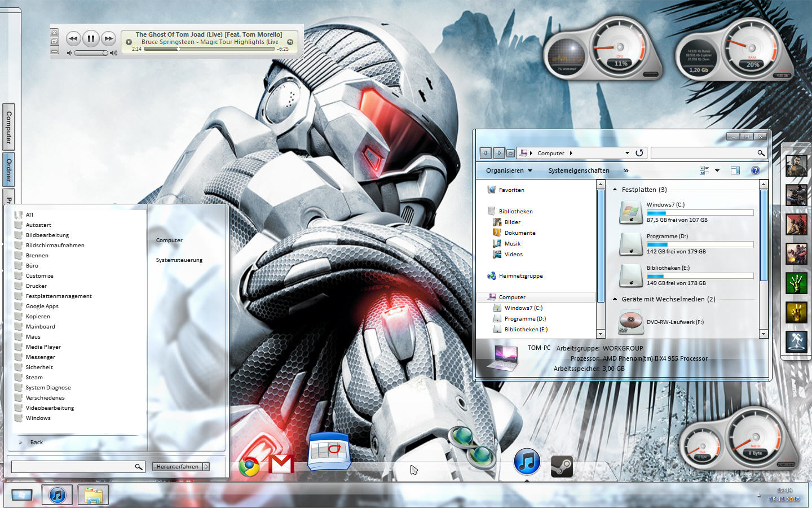This screenshot has height=508, width=812.
Task: Adjust the mini player volume slider
Action: pyautogui.click(x=91, y=53)
